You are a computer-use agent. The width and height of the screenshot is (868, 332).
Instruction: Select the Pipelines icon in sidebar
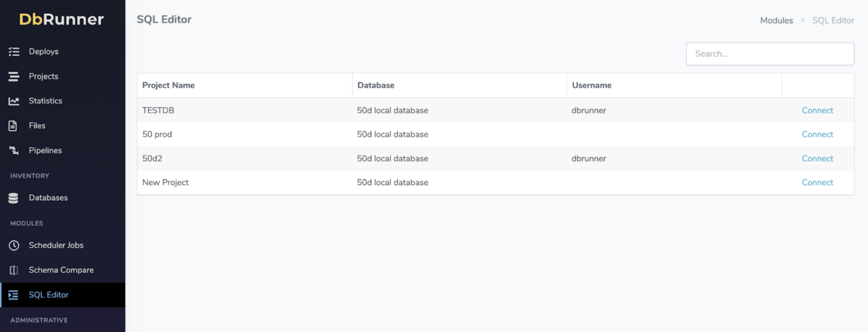click(14, 151)
